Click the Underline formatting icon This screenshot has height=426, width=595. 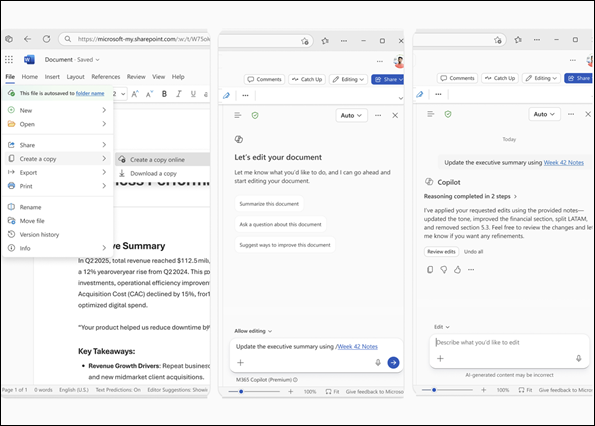pyautogui.click(x=193, y=94)
